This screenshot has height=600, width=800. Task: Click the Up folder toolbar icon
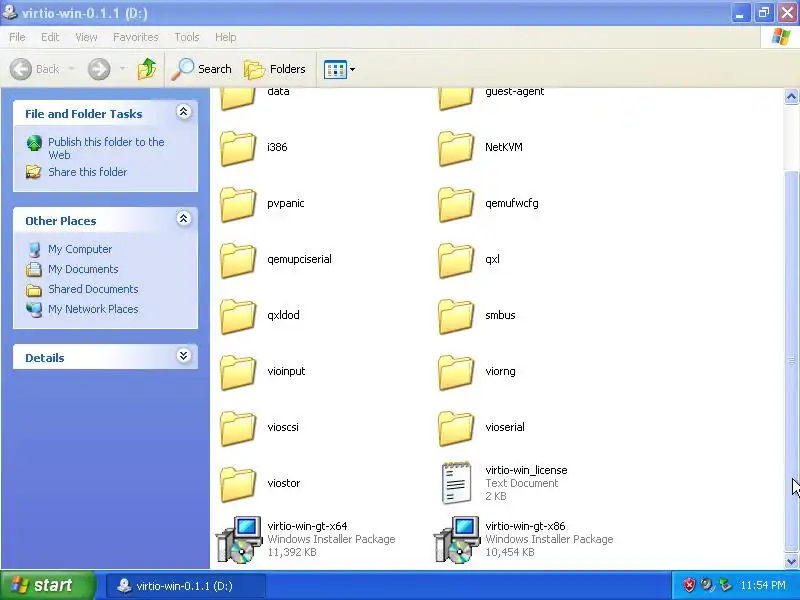tap(147, 69)
